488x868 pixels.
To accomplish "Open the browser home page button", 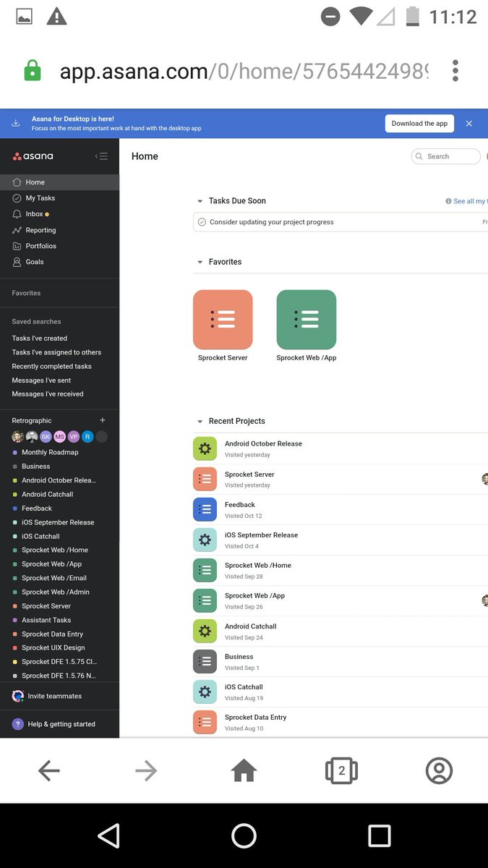I will pyautogui.click(x=244, y=771).
